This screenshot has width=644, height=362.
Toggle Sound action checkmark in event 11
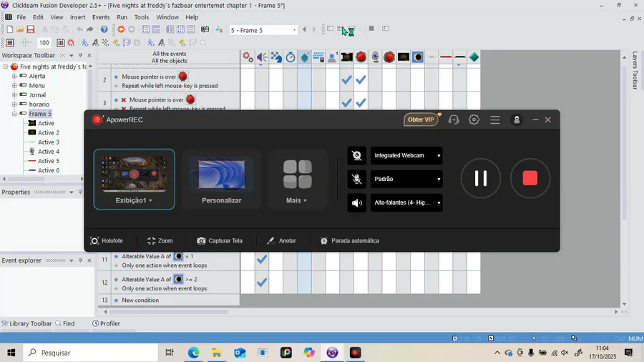(x=262, y=260)
